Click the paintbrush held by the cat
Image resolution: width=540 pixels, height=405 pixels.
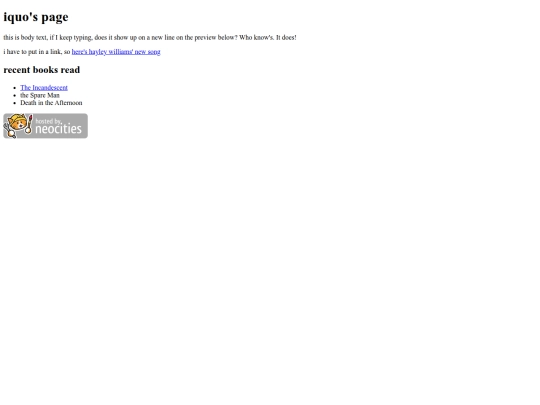(x=30, y=124)
